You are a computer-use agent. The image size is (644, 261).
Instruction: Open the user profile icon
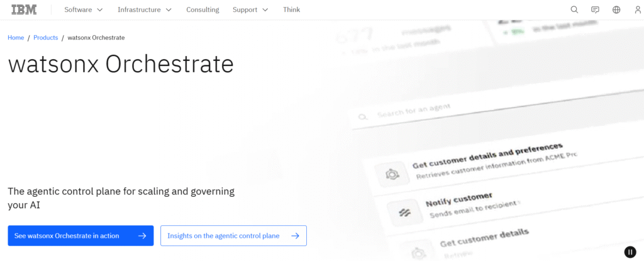tap(638, 9)
